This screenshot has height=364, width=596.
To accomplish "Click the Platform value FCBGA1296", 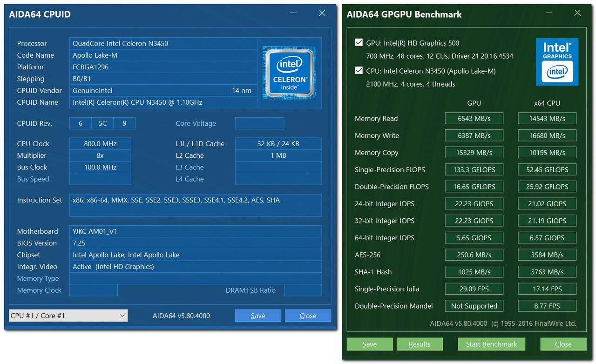I will click(163, 67).
